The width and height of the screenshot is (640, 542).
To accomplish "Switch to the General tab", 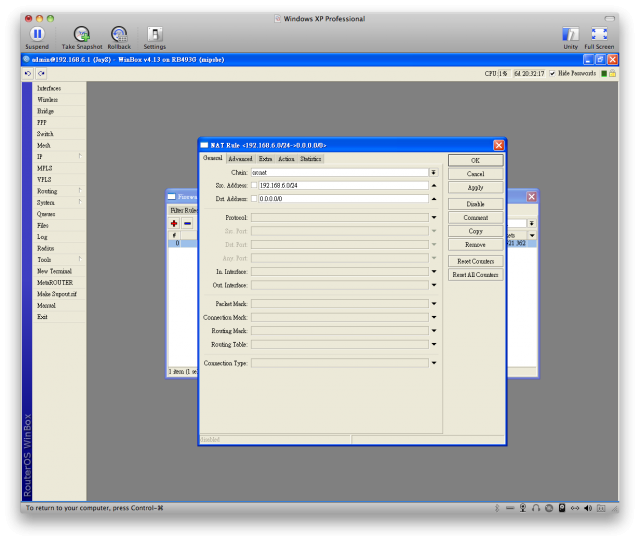I will click(213, 158).
